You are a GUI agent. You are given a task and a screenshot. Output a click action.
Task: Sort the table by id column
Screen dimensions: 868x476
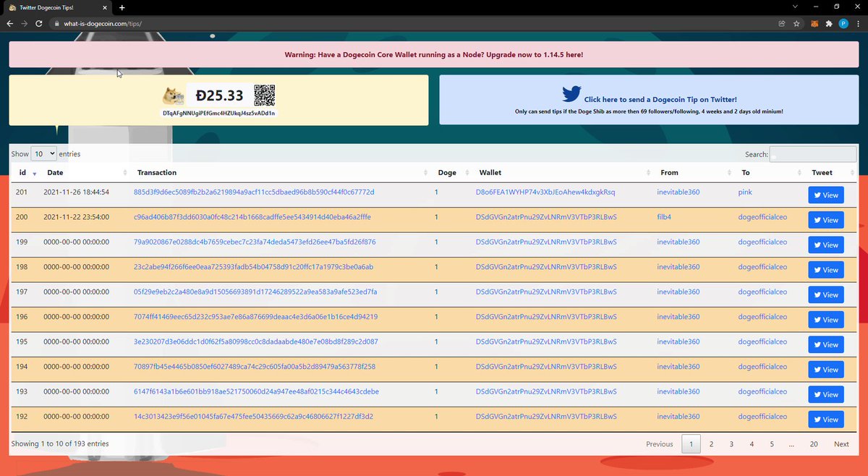26,173
